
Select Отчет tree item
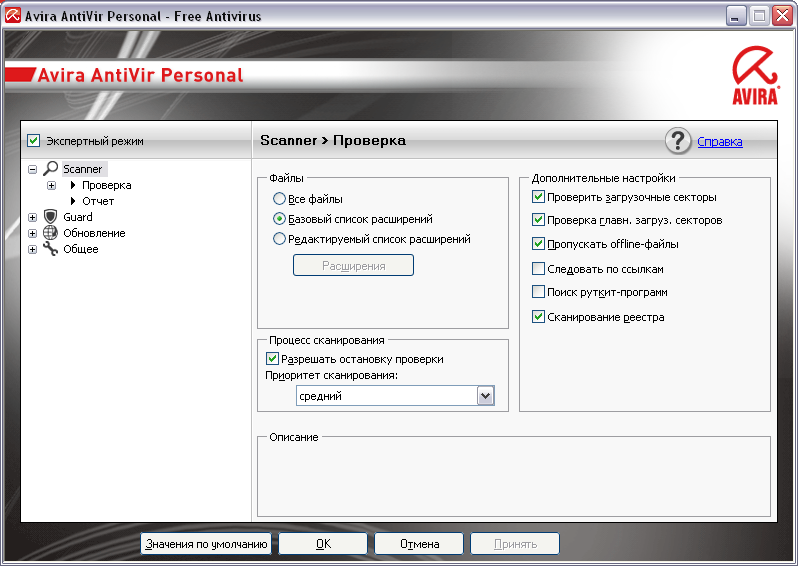coord(98,201)
